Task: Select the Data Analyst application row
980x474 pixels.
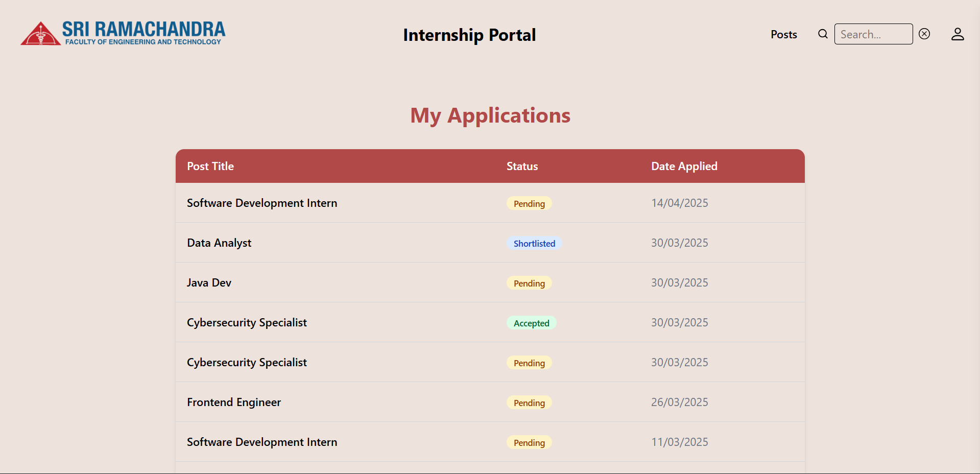Action: [x=490, y=243]
